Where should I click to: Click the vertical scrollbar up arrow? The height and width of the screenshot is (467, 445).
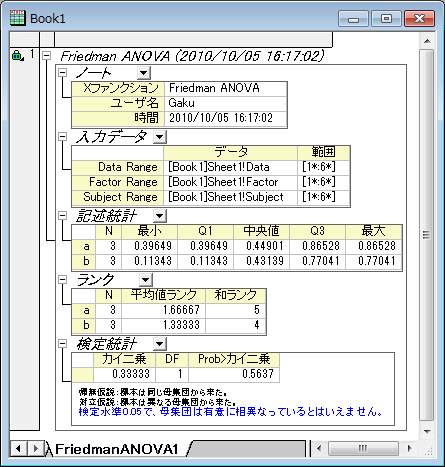click(427, 41)
